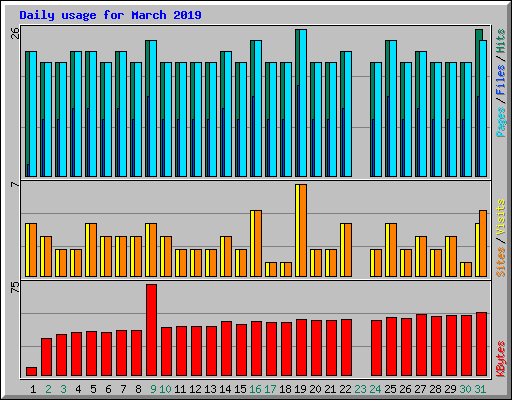This screenshot has height=400, width=512.
Task: Click day label 24 on the x-axis
Action: pos(375,389)
